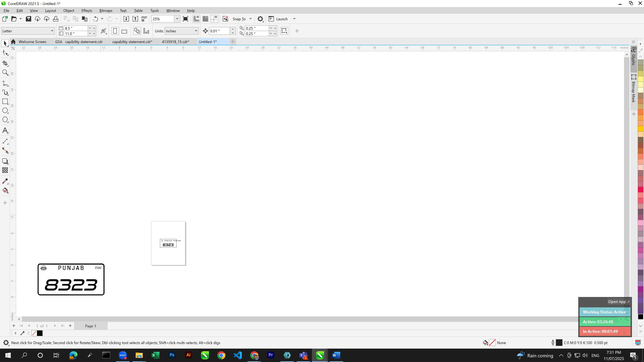Screen dimensions: 644x362
Task: Click the Import icon
Action: tap(126, 19)
